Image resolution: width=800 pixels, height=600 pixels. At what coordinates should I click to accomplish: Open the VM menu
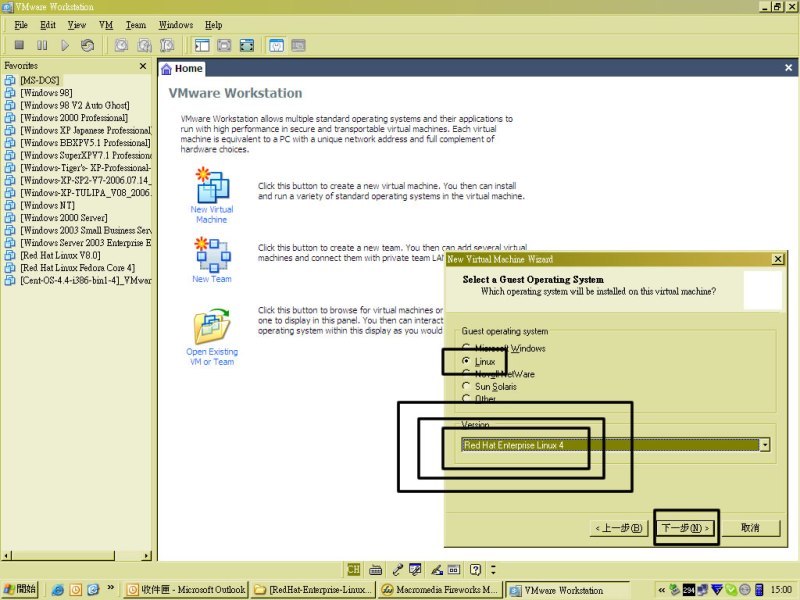[106, 25]
